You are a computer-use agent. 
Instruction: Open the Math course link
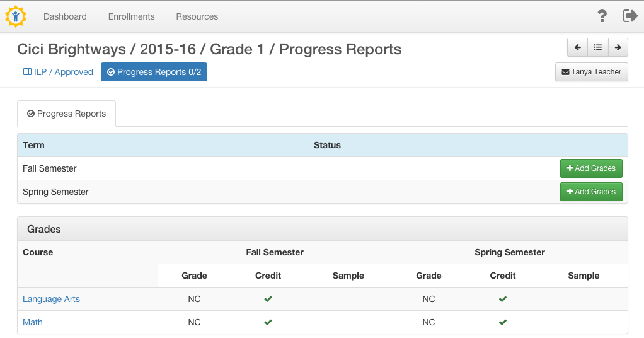coord(32,322)
